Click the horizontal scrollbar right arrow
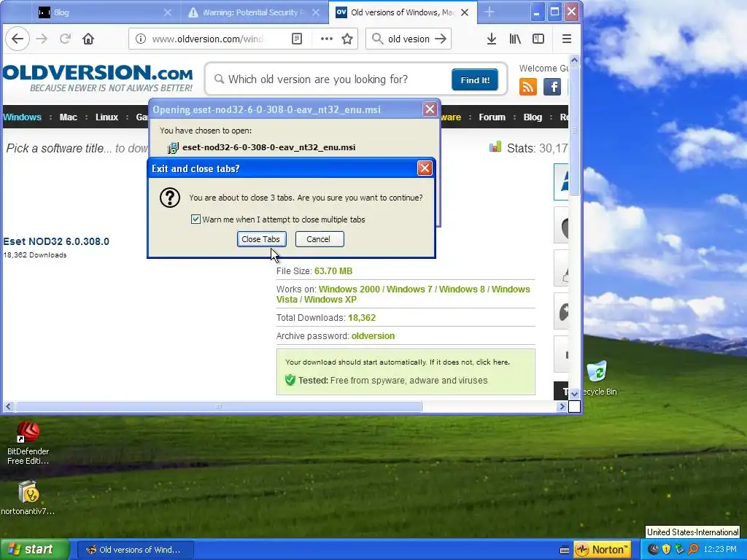 click(x=562, y=407)
